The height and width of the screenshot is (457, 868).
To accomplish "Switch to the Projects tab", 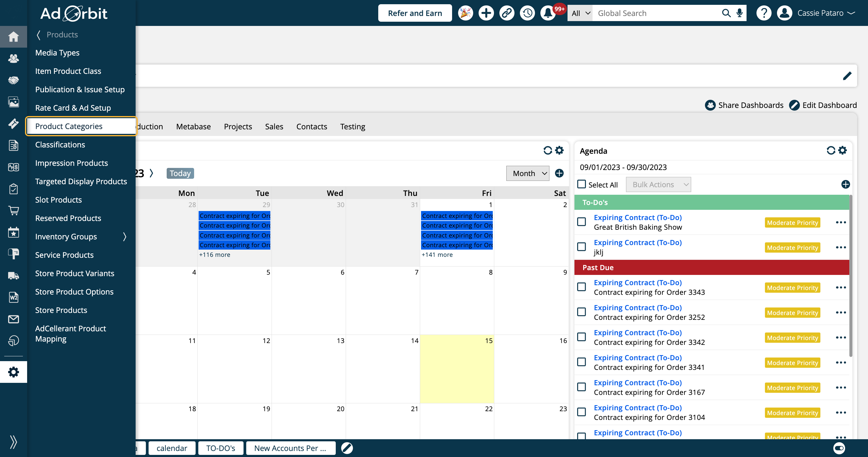I will tap(238, 126).
